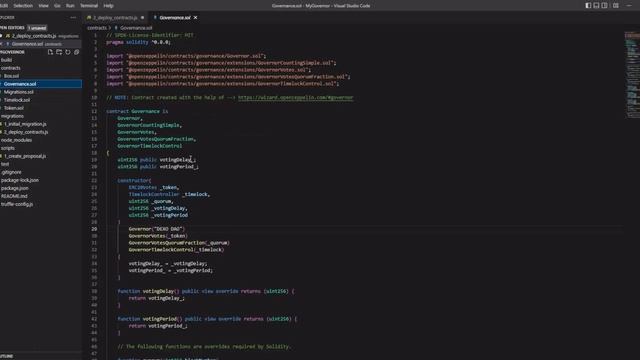Click the '1 unsaved' badge in Open Editors
The image size is (640, 360).
click(x=37, y=28)
